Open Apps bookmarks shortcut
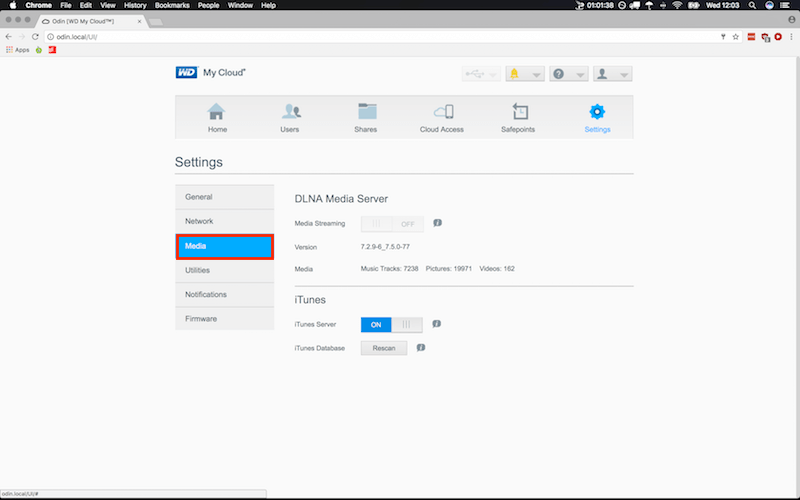 (18, 50)
